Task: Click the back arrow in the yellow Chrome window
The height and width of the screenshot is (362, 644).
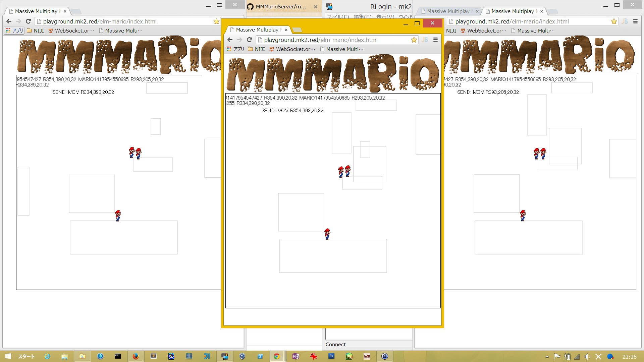Action: (230, 40)
